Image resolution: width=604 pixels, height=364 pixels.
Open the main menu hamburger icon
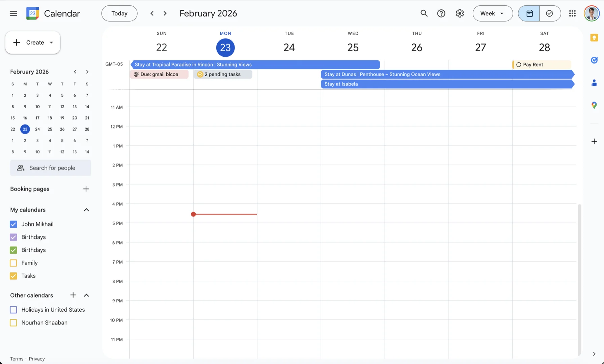pyautogui.click(x=13, y=13)
